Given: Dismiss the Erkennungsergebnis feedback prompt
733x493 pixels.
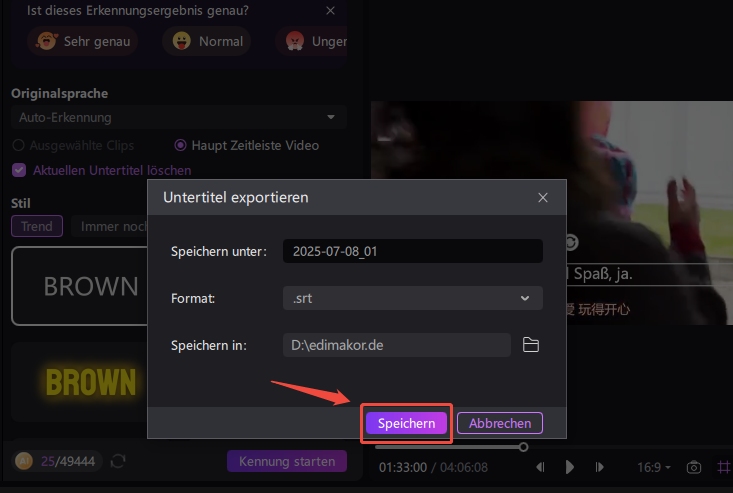Looking at the screenshot, I should click(330, 10).
